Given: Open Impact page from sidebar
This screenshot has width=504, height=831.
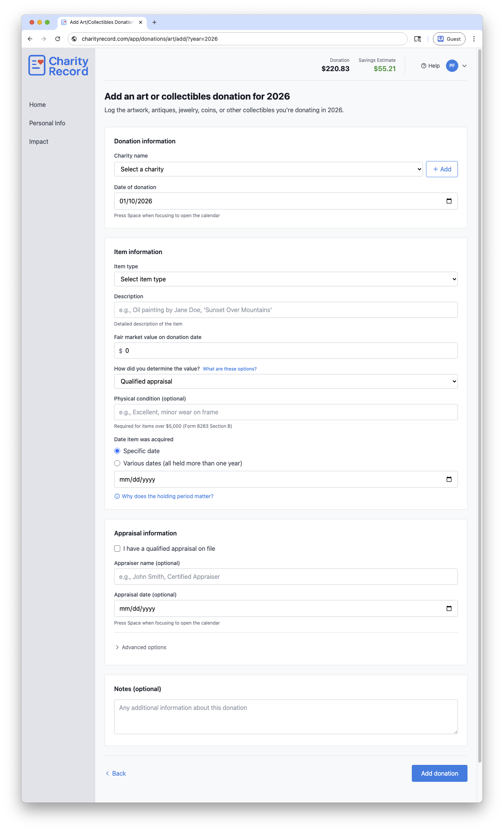Looking at the screenshot, I should tap(39, 141).
